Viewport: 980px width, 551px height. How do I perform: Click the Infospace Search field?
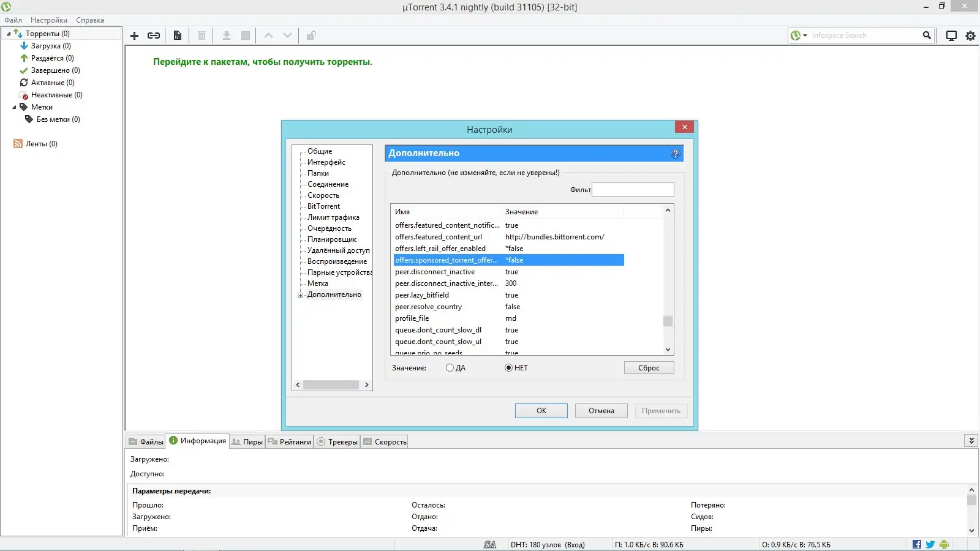(864, 36)
